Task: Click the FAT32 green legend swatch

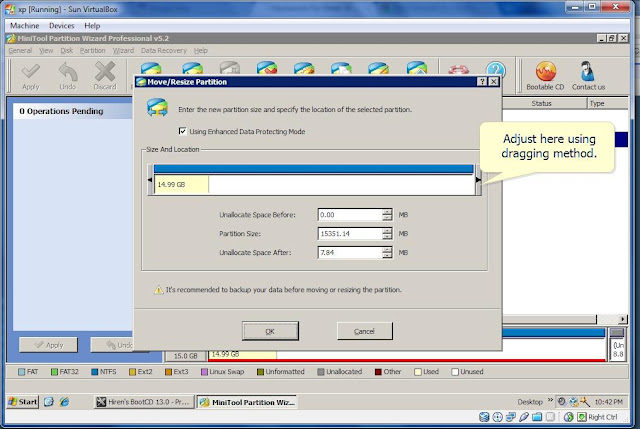Action: [x=54, y=372]
